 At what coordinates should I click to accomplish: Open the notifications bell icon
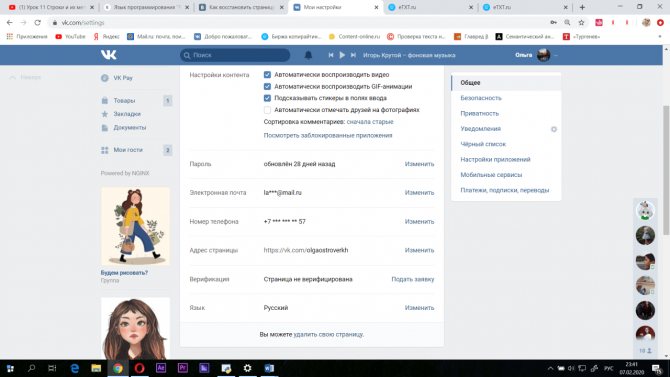(308, 55)
